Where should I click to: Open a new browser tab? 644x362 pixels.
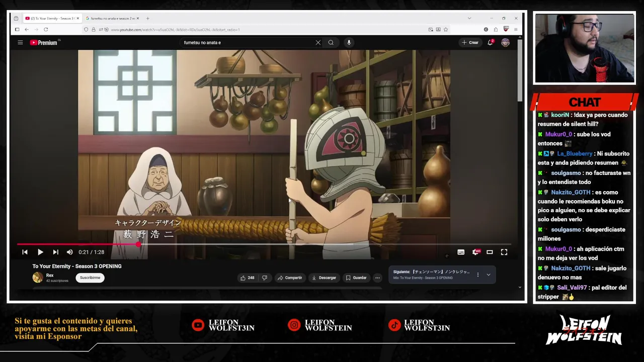(x=147, y=18)
